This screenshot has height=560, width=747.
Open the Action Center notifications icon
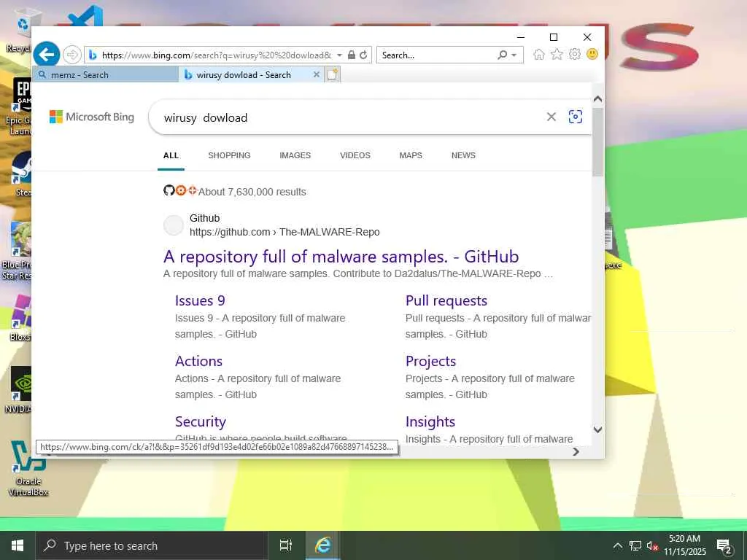coord(724,546)
